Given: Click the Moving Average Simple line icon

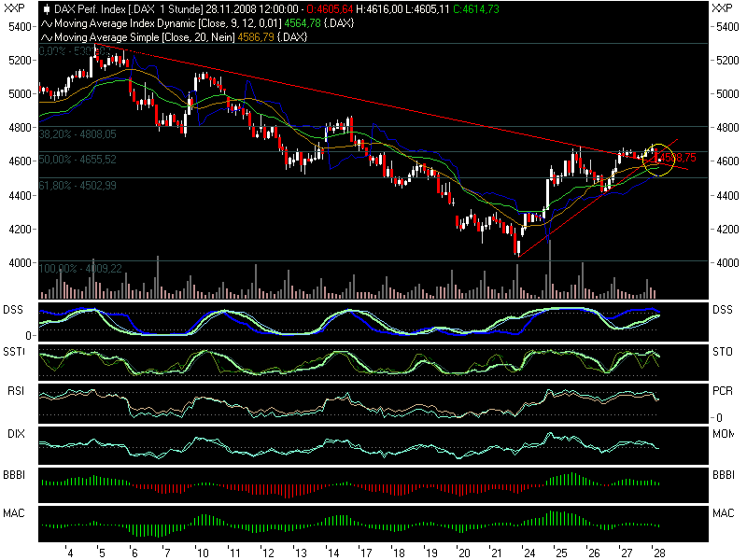Looking at the screenshot, I should [x=46, y=36].
